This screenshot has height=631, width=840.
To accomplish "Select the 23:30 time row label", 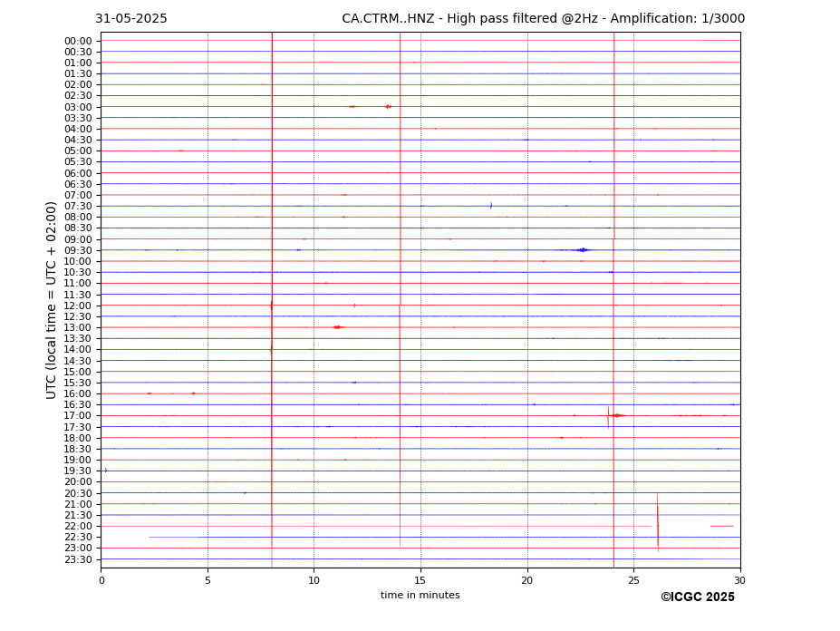I will (78, 559).
